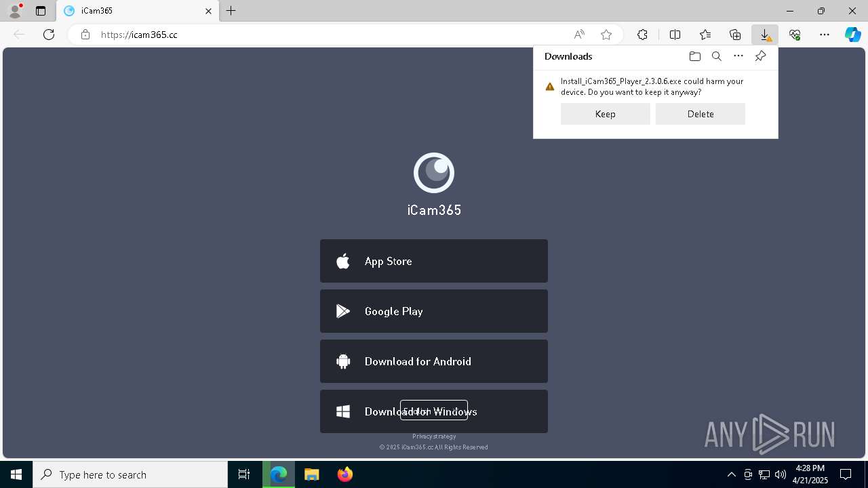868x488 pixels.
Task: Click the download warning triangle icon
Action: [550, 87]
